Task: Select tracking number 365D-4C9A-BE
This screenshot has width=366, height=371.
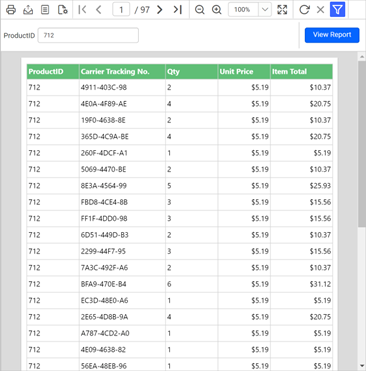Action: pyautogui.click(x=105, y=137)
